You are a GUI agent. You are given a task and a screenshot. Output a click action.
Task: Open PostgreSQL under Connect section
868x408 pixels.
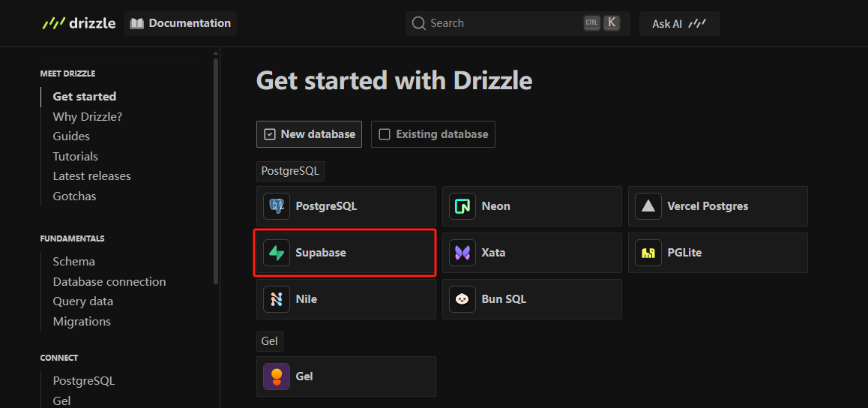pyautogui.click(x=84, y=381)
